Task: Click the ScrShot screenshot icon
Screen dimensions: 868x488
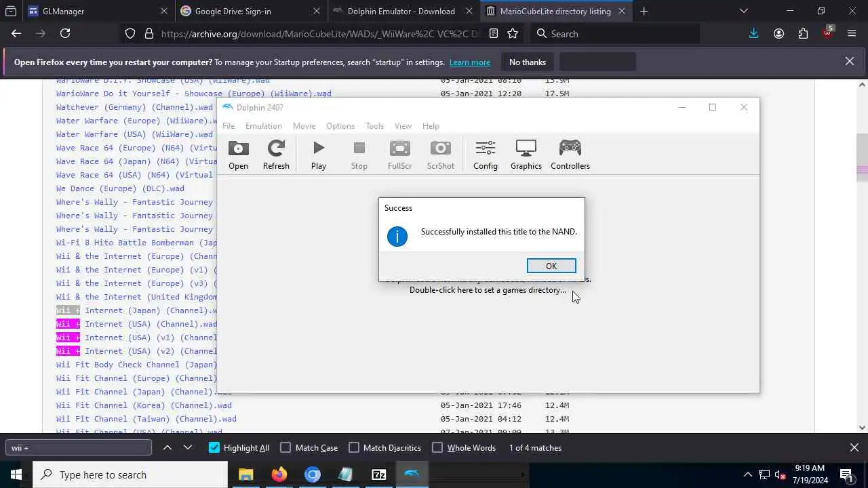Action: click(441, 155)
